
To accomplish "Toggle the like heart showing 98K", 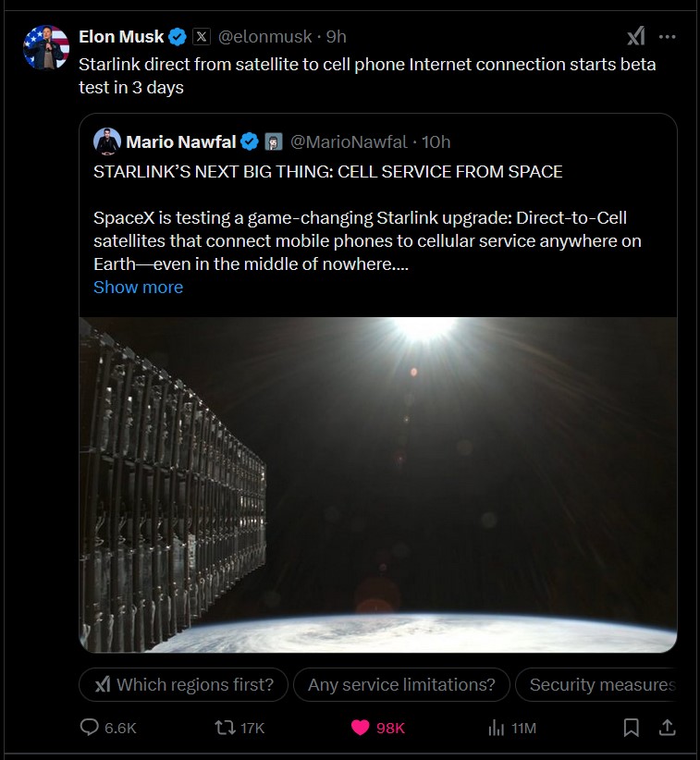I will 362,728.
